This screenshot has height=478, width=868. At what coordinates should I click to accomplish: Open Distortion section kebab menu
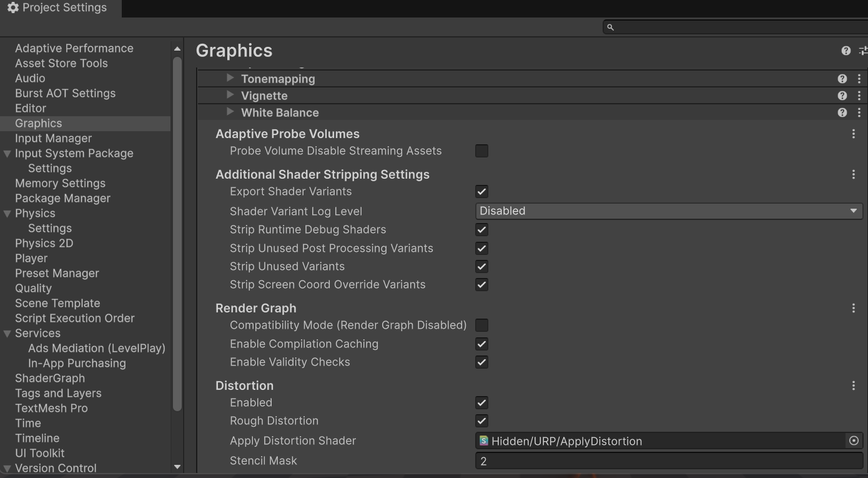[854, 386]
